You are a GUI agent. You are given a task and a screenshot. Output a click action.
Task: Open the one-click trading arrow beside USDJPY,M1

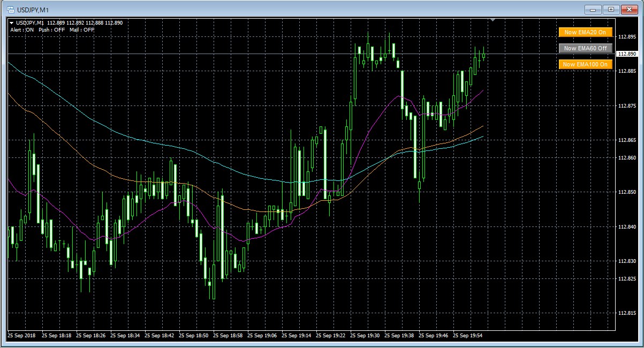pyautogui.click(x=12, y=23)
